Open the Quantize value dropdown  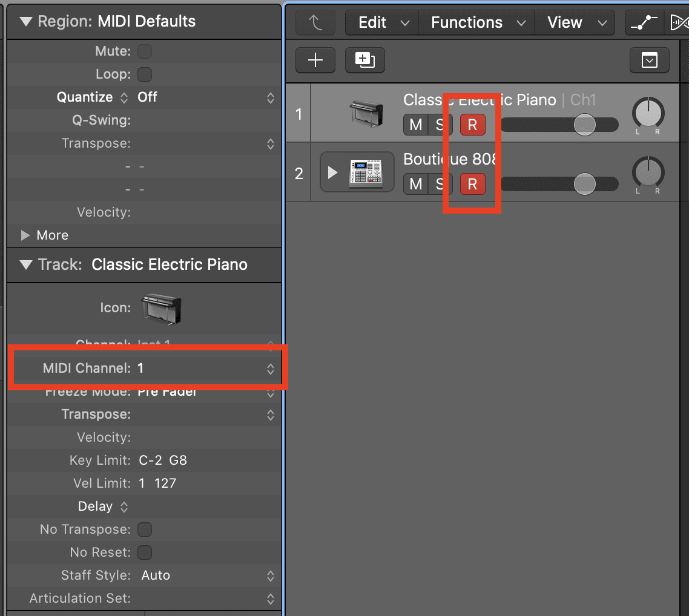click(x=206, y=97)
